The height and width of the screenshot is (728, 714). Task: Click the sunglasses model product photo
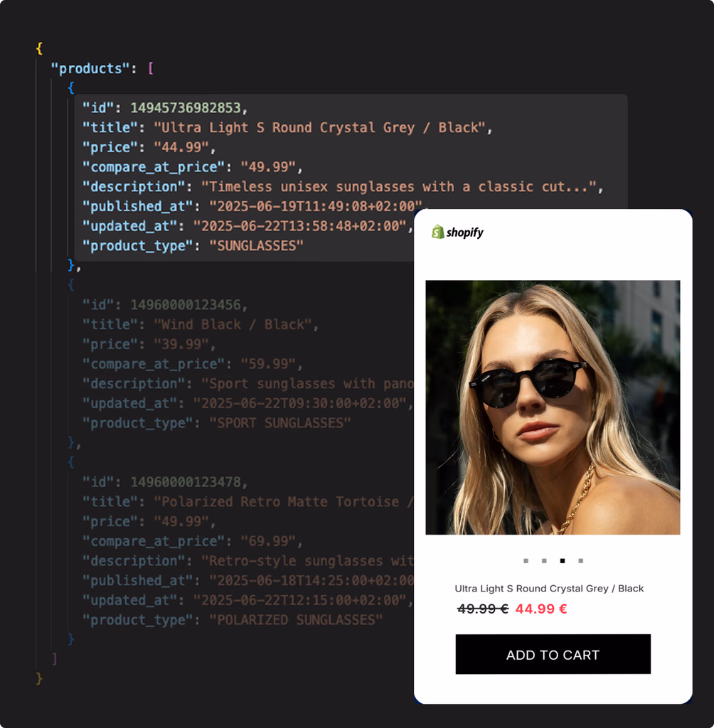[553, 407]
